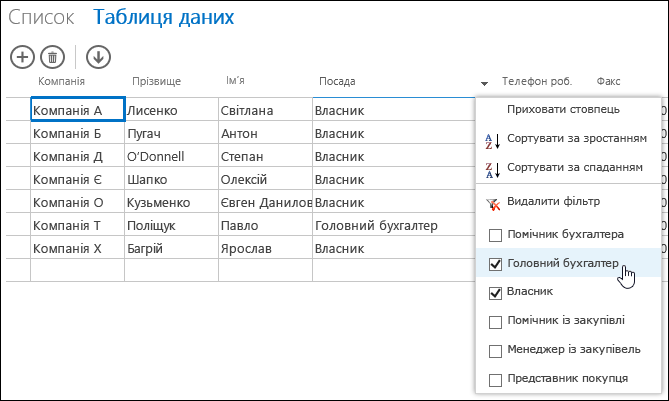The image size is (669, 401).
Task: Click empty Компанія cell in new row
Action: [78, 270]
